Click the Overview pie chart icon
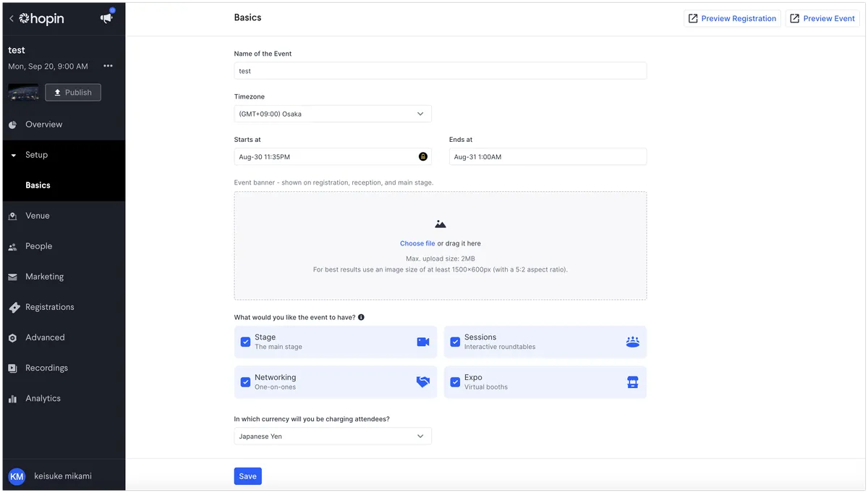Image resolution: width=868 pixels, height=493 pixels. (12, 125)
